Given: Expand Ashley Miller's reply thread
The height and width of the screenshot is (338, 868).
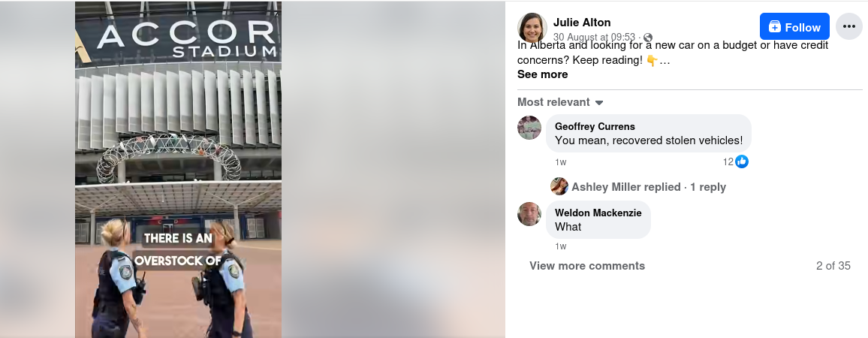Looking at the screenshot, I should [648, 187].
